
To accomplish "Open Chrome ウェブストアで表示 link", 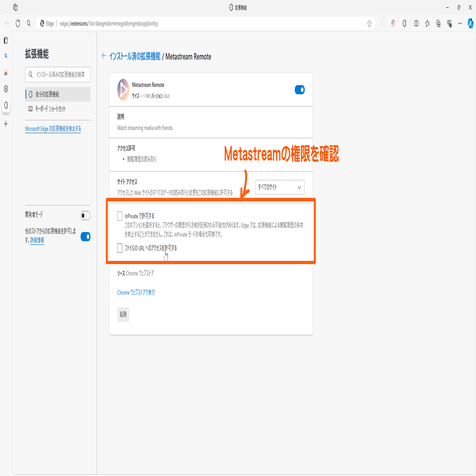I will tap(136, 292).
